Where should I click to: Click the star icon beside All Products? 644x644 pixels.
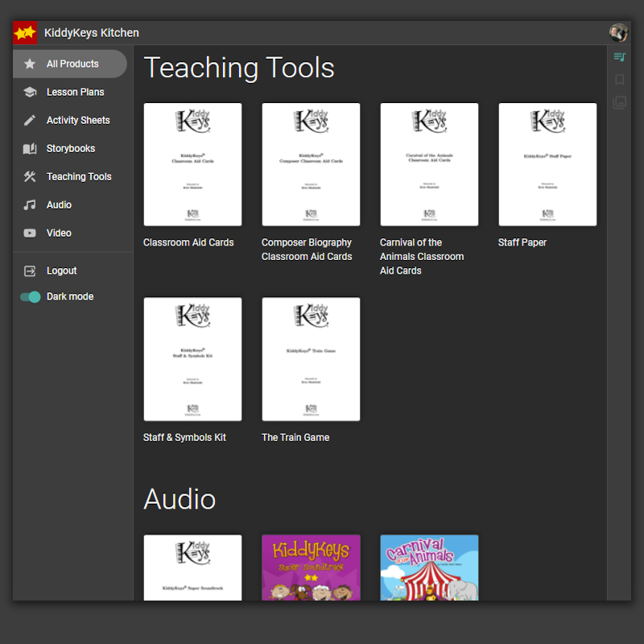click(30, 64)
